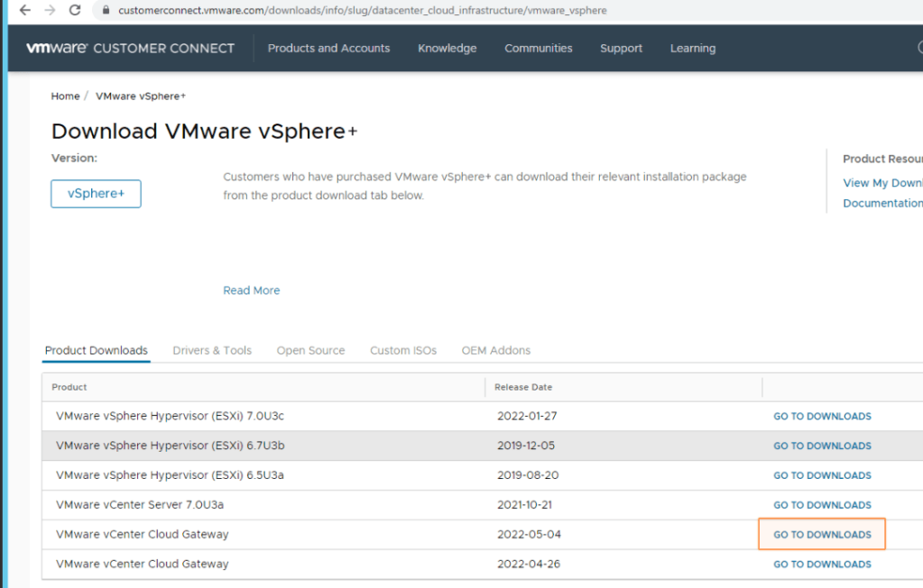Switch to the Custom ISOs tab
The width and height of the screenshot is (923, 588).
click(402, 351)
